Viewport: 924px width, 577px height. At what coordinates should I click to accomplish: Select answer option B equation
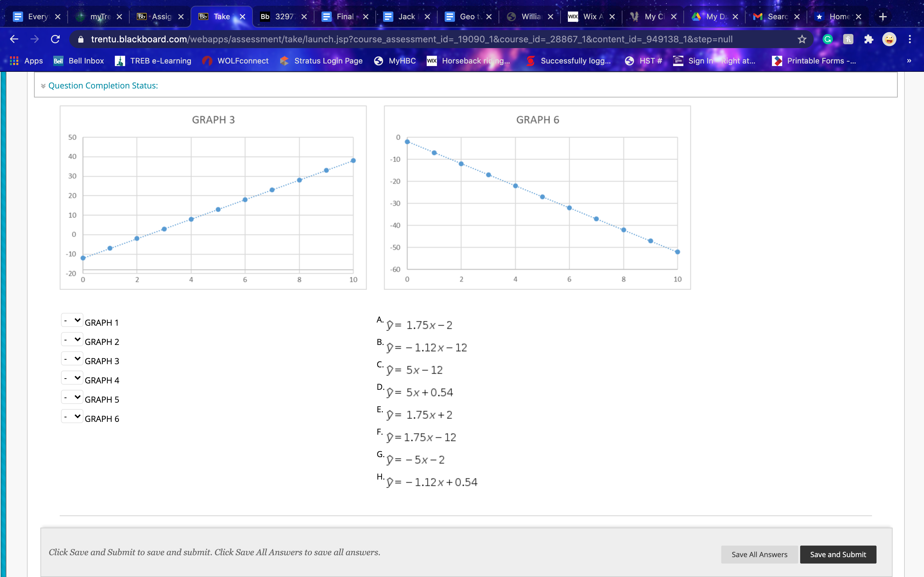(x=427, y=347)
